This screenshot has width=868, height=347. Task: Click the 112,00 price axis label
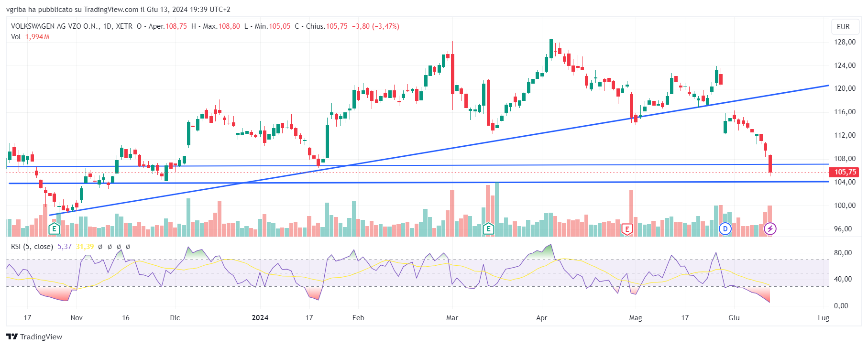845,135
